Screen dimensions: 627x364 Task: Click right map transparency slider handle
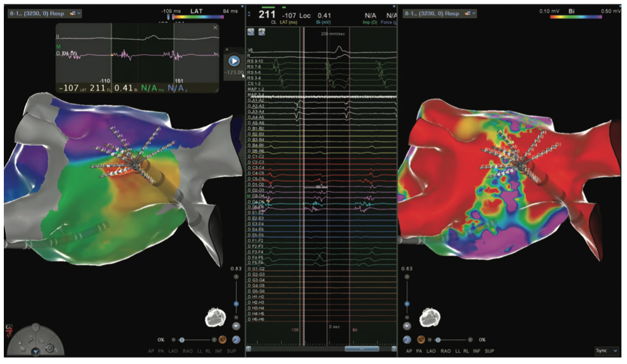click(x=438, y=340)
